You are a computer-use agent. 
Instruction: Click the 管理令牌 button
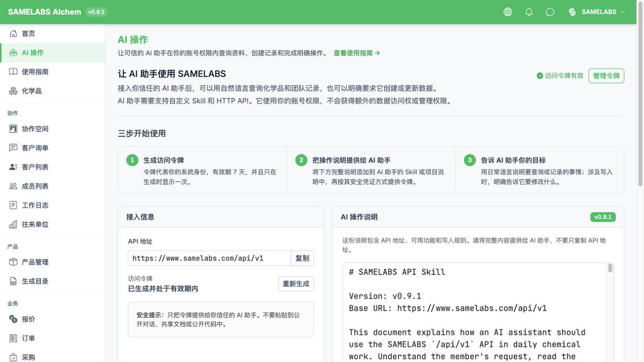pos(606,76)
